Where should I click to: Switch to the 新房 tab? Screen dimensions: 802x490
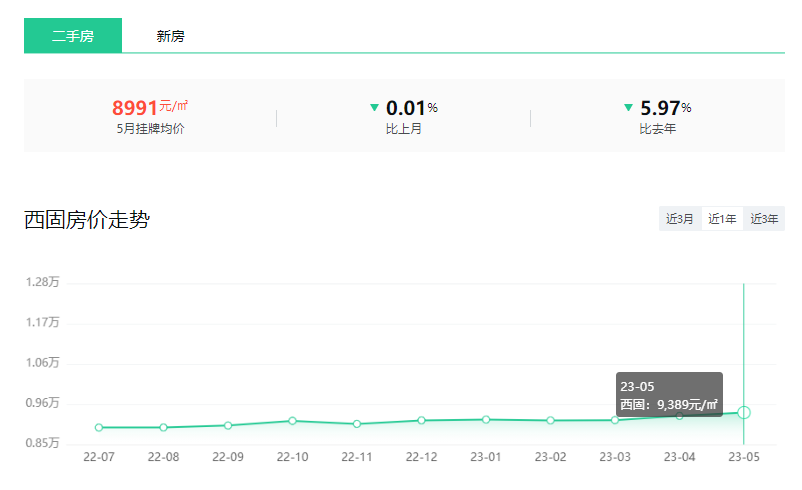pos(170,36)
